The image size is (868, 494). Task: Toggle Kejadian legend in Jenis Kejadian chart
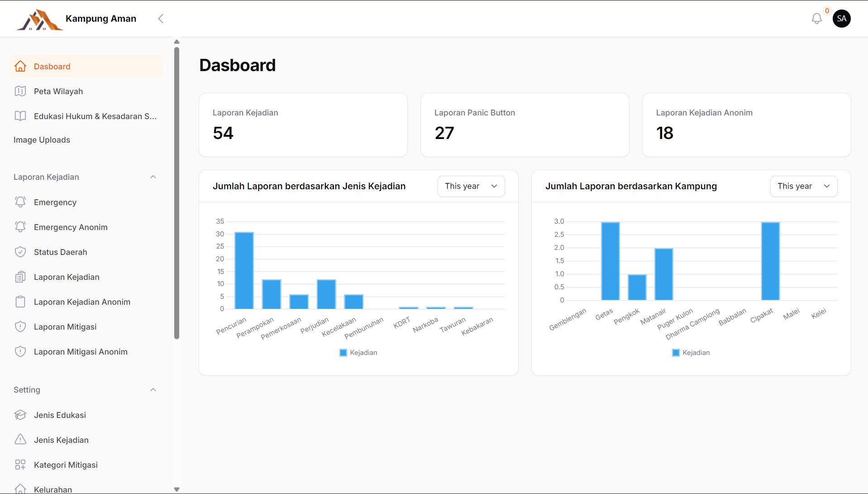(x=358, y=353)
